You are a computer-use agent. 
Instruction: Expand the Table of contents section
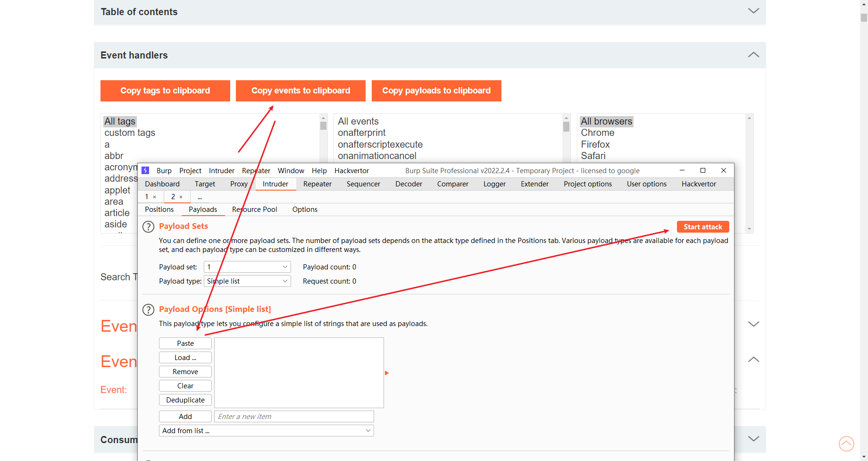[753, 11]
